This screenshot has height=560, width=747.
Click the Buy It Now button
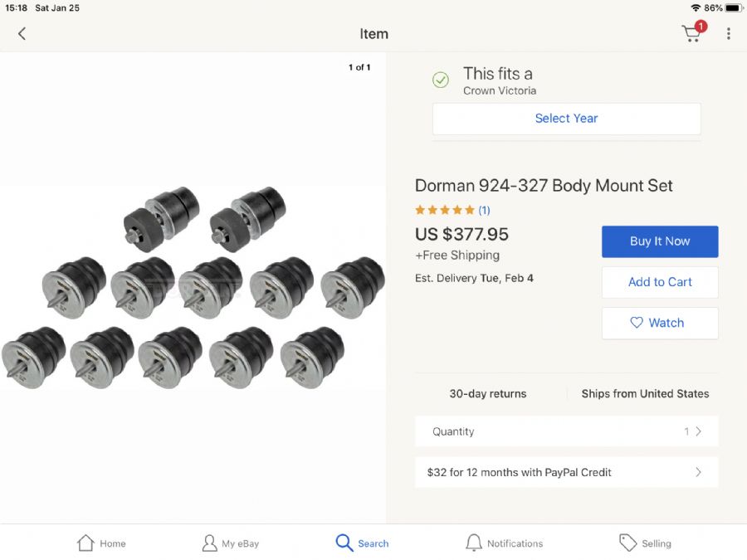(x=660, y=241)
